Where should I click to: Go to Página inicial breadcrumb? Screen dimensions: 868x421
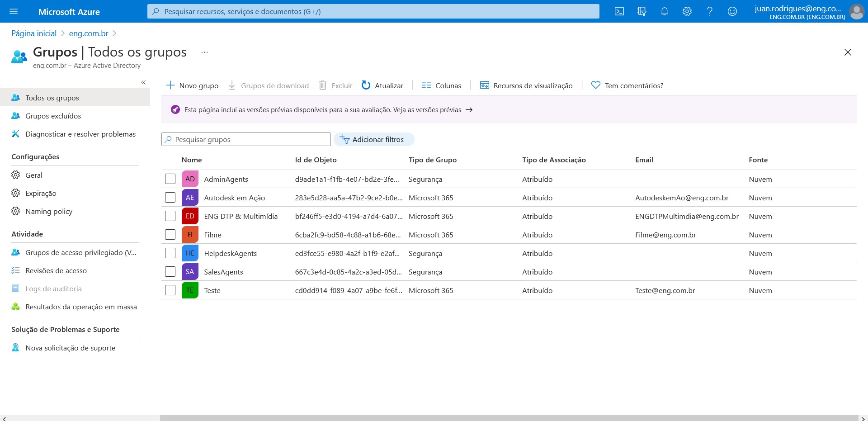click(34, 33)
